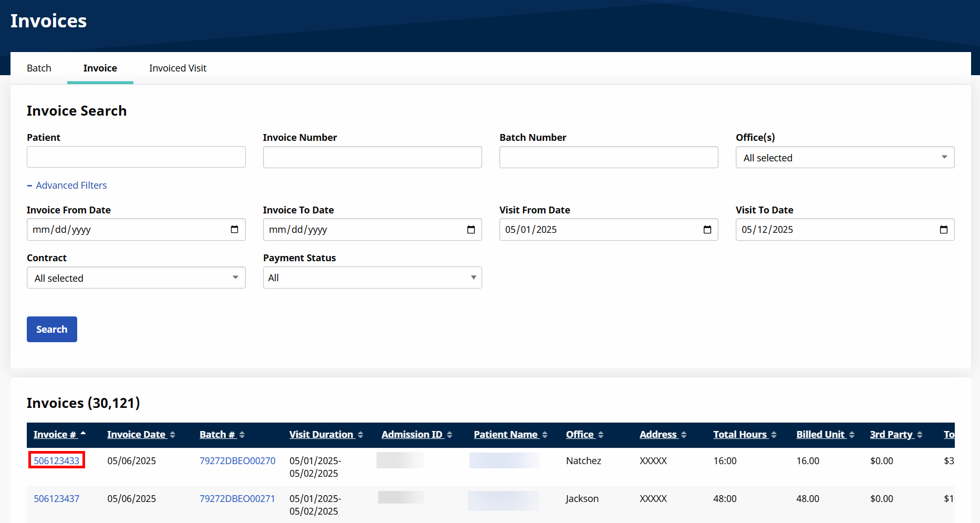Focus the Invoice Number input field
The height and width of the screenshot is (523, 980).
coord(372,157)
